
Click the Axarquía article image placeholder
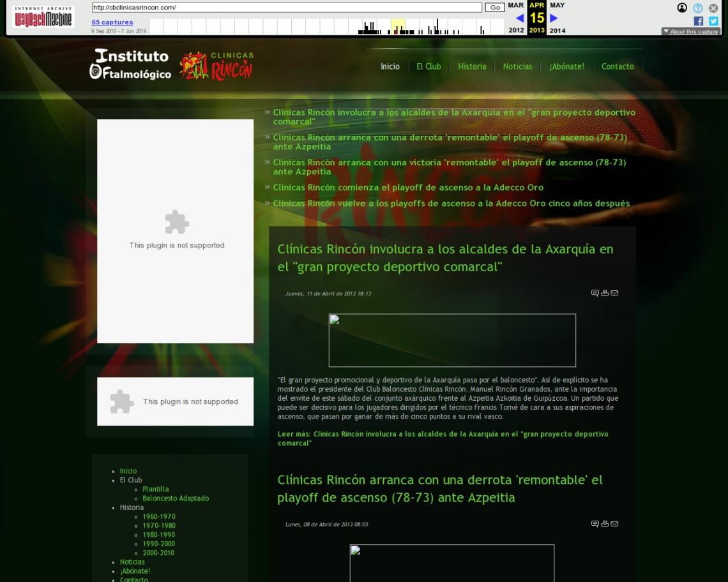(x=452, y=340)
